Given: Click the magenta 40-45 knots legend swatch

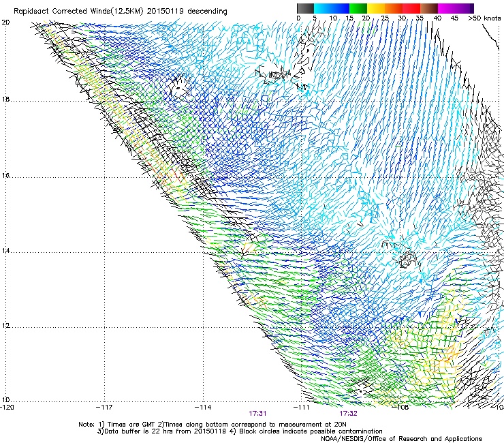Looking at the screenshot, I should tap(447, 8).
